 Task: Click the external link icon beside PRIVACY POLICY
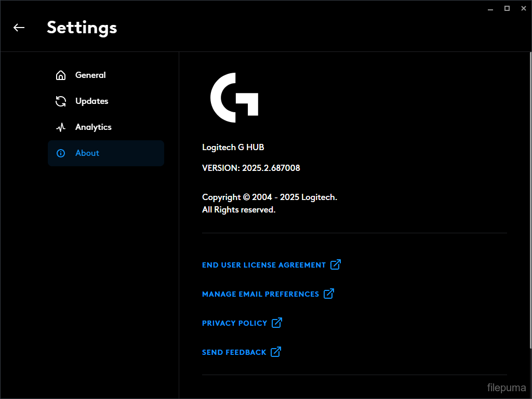pyautogui.click(x=277, y=323)
